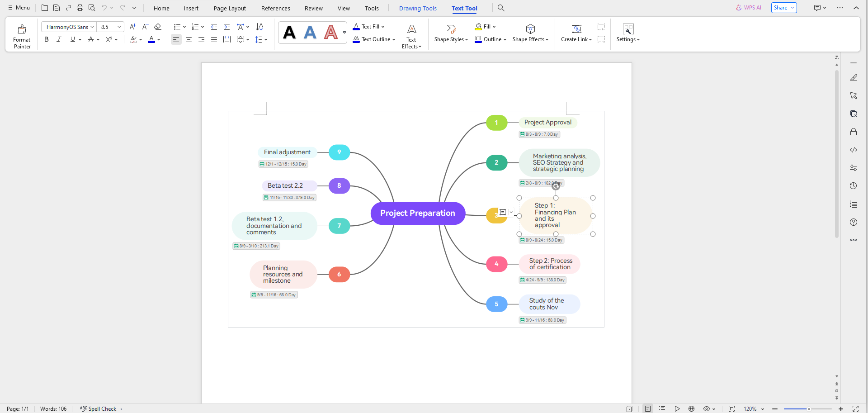Set center alignment for text
Image resolution: width=868 pixels, height=413 pixels.
(x=189, y=40)
